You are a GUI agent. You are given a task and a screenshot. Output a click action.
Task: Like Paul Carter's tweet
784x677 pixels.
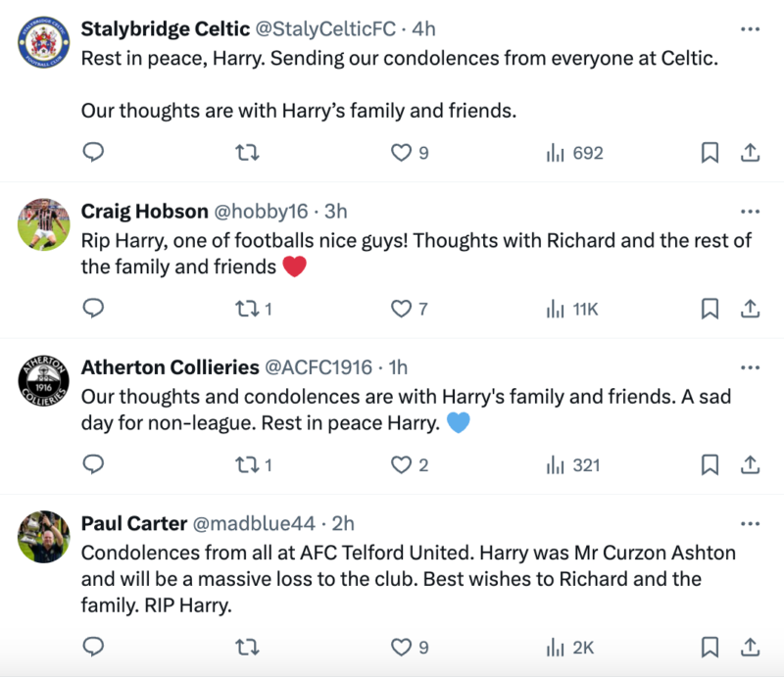[401, 647]
